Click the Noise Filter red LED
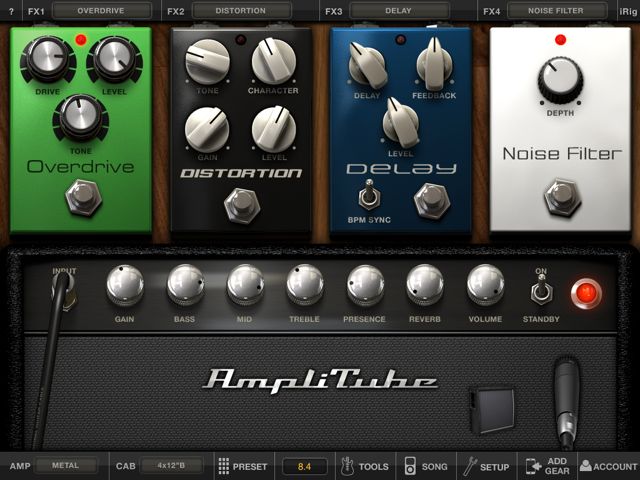 click(x=560, y=40)
